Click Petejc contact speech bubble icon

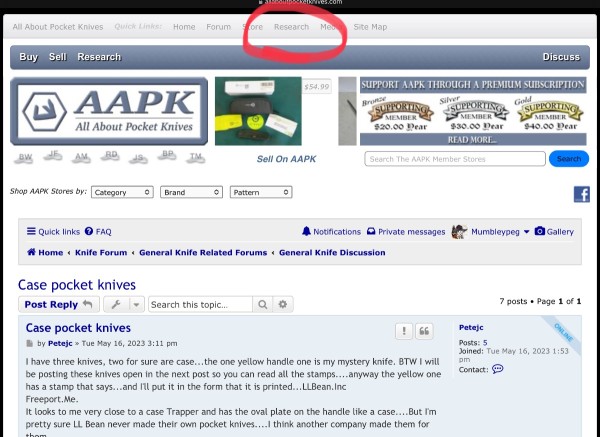(x=497, y=369)
